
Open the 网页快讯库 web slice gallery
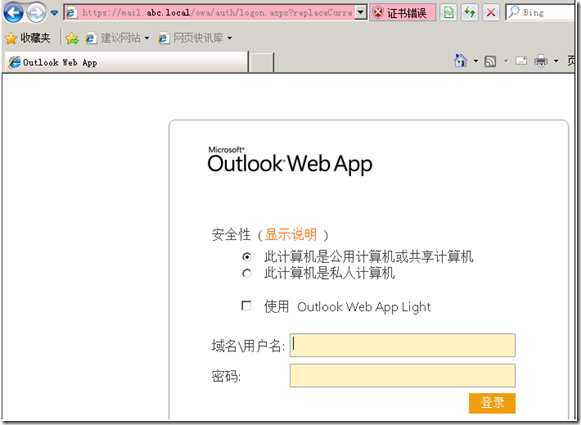190,38
